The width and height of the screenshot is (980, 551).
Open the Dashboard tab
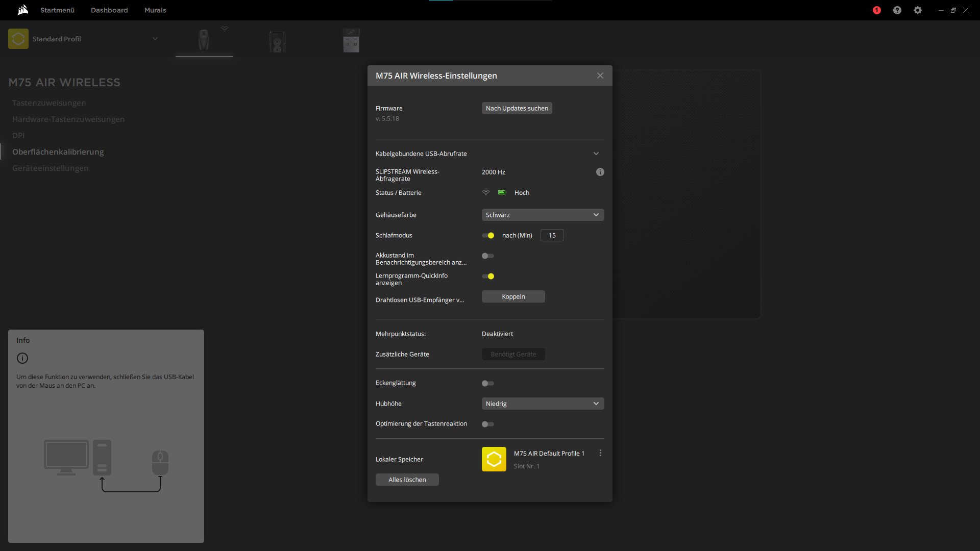pos(109,10)
